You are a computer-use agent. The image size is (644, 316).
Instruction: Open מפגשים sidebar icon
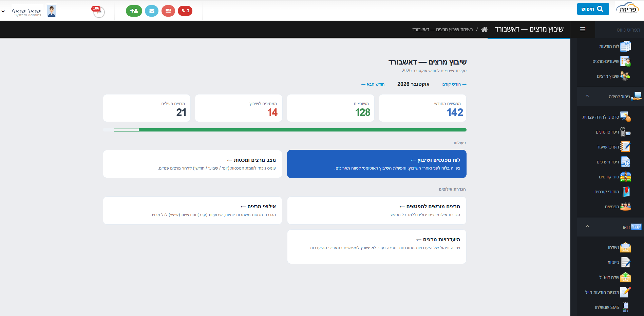point(625,207)
